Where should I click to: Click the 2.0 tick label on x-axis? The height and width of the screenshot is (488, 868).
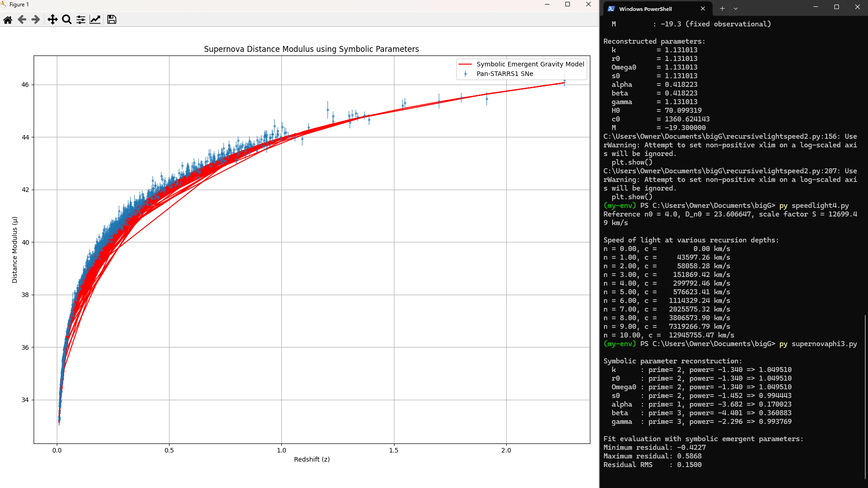coord(506,450)
